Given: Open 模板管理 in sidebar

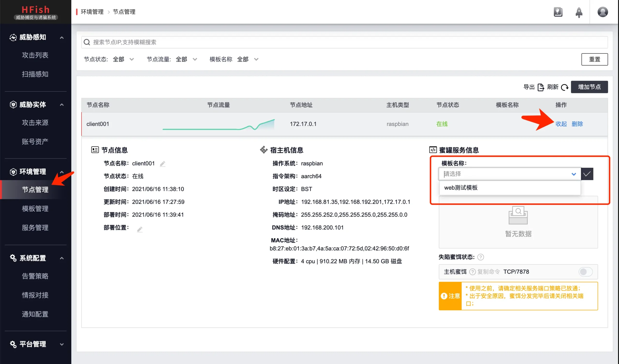Looking at the screenshot, I should click(x=35, y=209).
